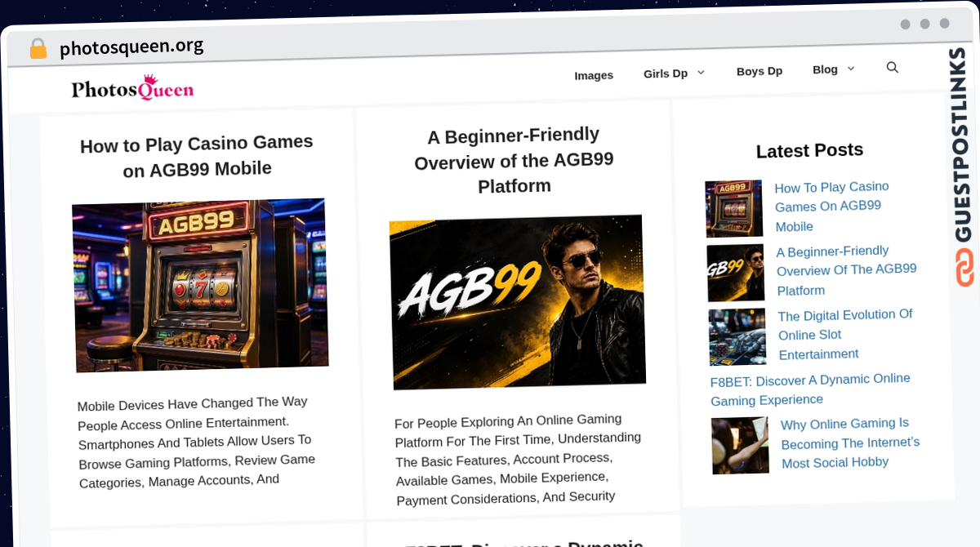Open Why Online Gaming Is Becoming link
The height and width of the screenshot is (547, 980).
point(850,443)
